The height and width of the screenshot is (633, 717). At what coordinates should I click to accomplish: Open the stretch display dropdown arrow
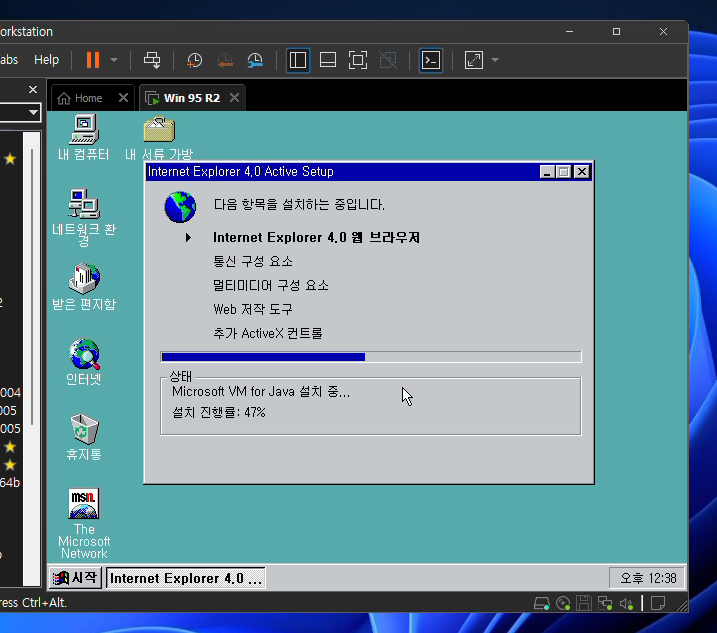[x=495, y=60]
